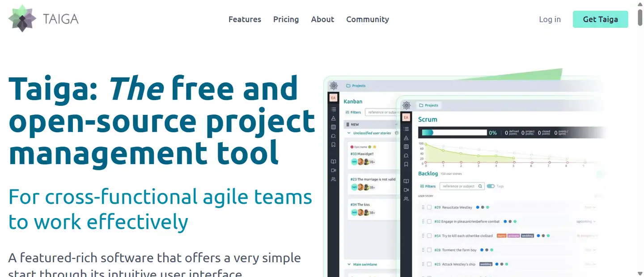
Task: Open the bookmark icon in Kanban sidebar
Action: [x=334, y=145]
